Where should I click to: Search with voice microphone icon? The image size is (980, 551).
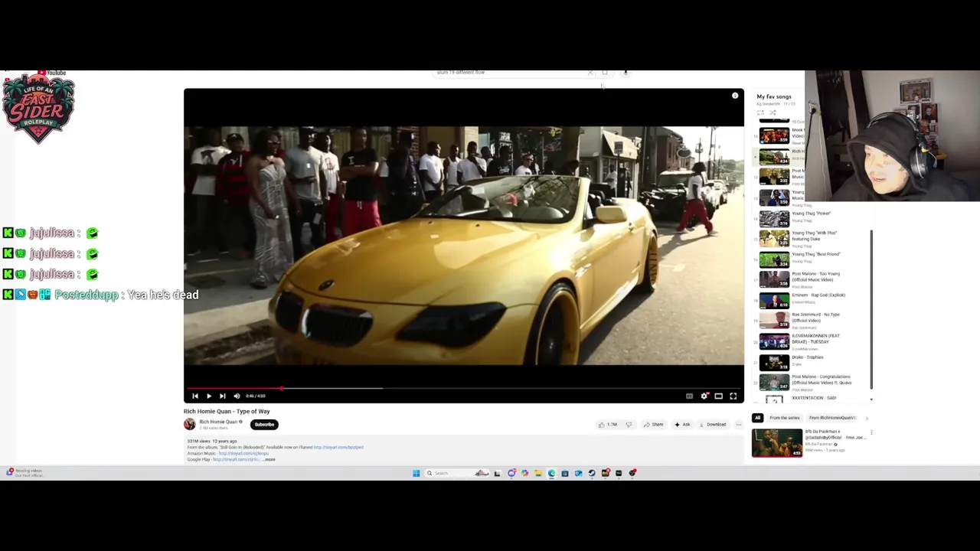click(626, 73)
